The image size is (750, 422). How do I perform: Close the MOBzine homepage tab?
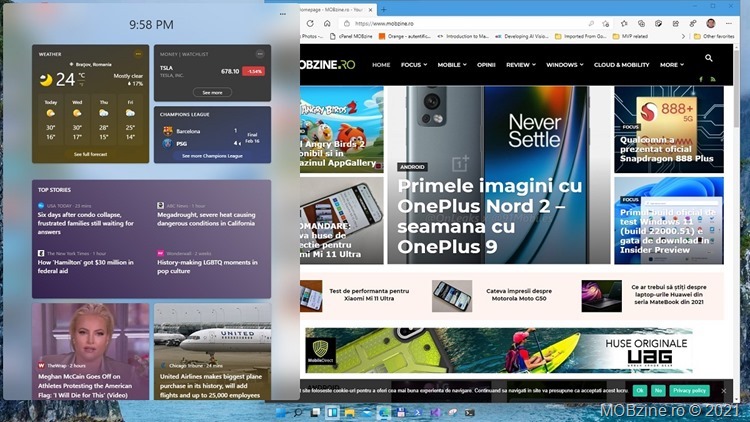[370, 10]
